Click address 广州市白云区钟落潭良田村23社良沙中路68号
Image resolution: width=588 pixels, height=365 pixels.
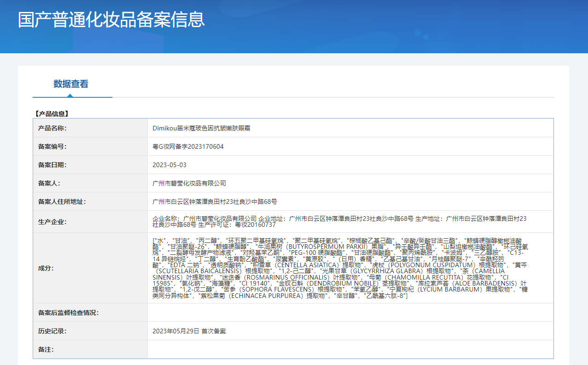[x=215, y=202]
